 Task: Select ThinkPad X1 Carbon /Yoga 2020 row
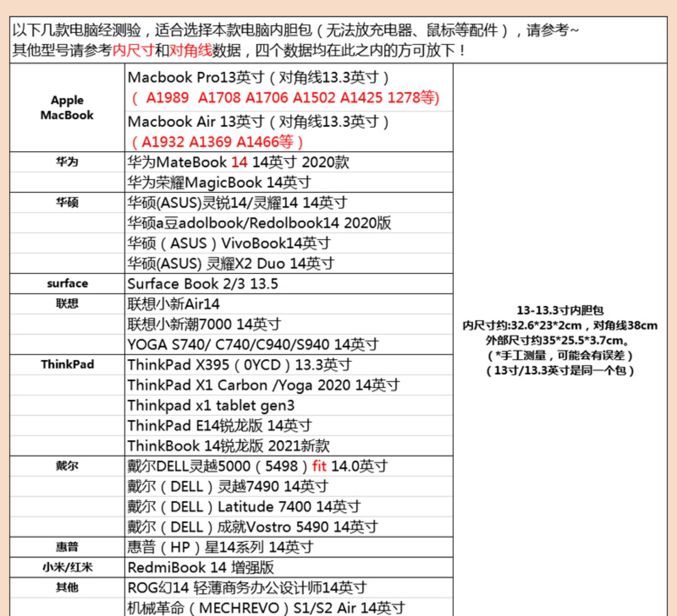(x=263, y=385)
